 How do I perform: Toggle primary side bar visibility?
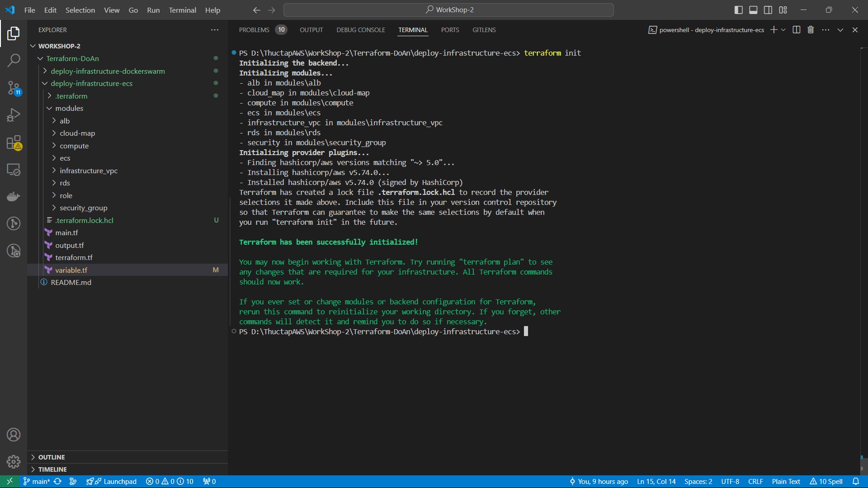(x=739, y=10)
